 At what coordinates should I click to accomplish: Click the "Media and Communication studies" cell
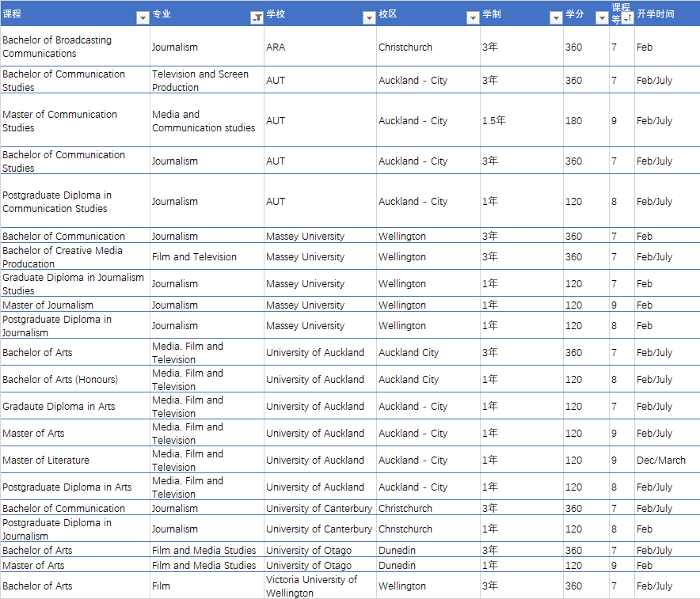click(207, 120)
